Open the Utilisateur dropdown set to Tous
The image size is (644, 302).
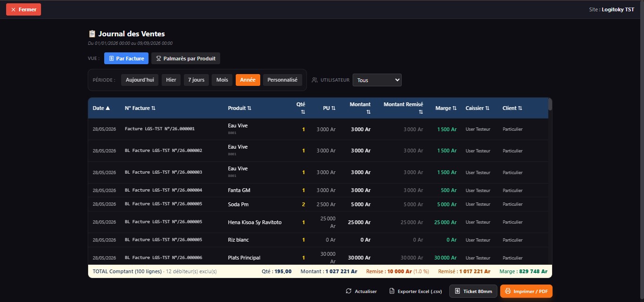click(377, 80)
